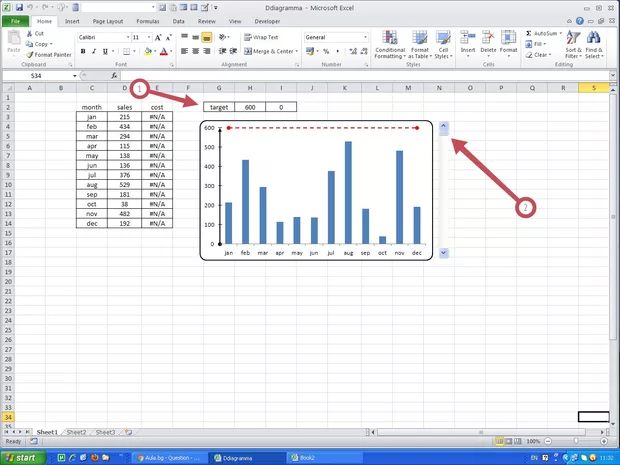
Task: Click the Percent Style icon
Action: [326, 51]
